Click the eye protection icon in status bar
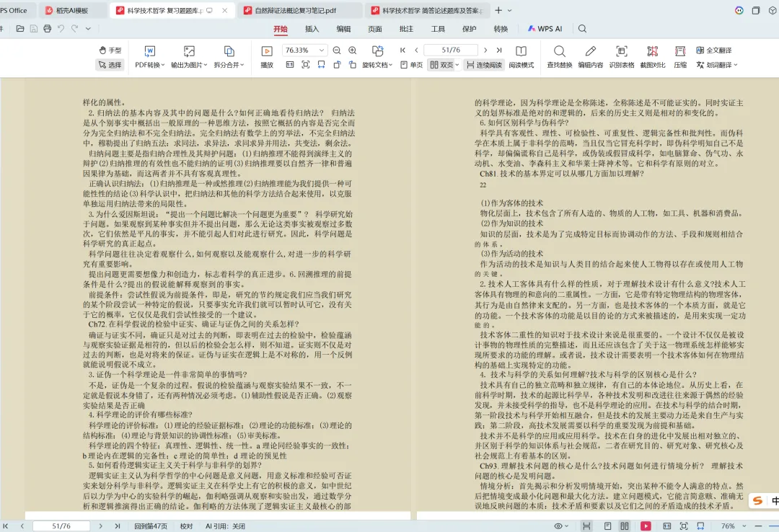The width and height of the screenshot is (779, 532). 558,526
